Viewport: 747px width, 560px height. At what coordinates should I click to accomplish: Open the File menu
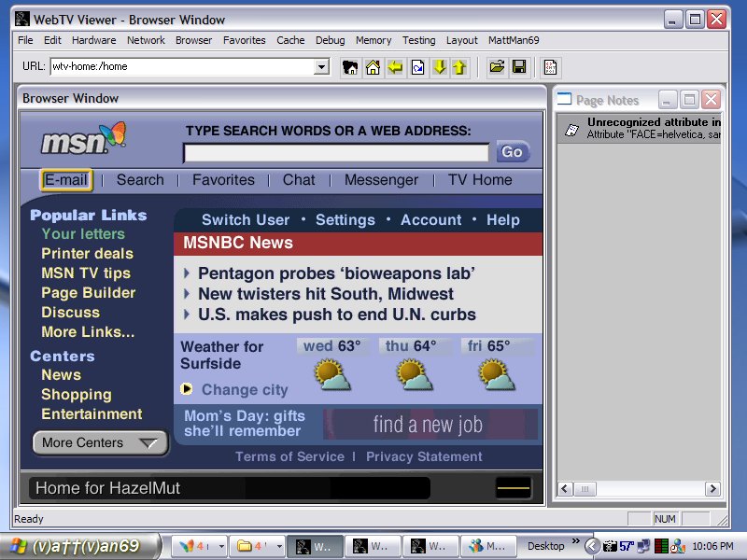(25, 40)
